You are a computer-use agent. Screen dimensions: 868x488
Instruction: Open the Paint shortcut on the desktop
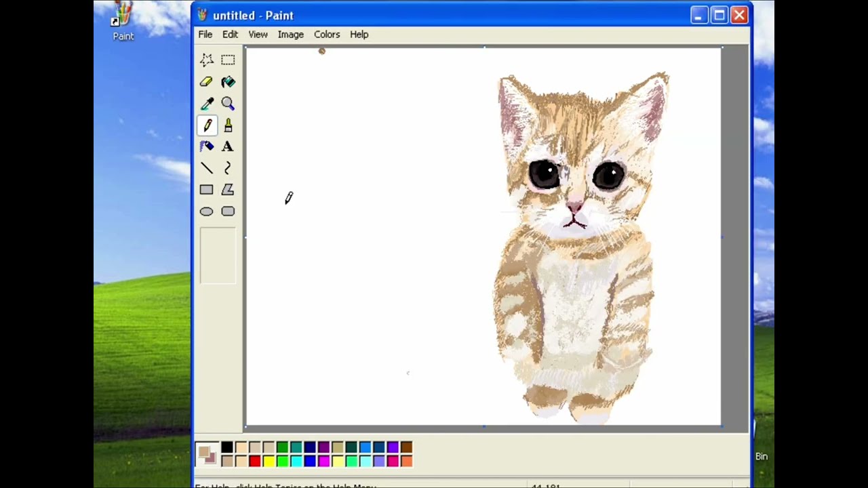pyautogui.click(x=123, y=22)
